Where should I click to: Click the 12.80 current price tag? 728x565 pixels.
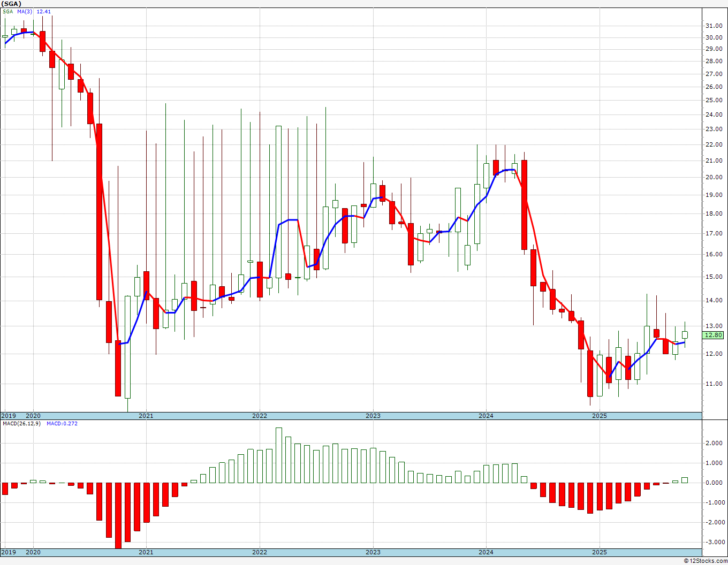714,335
